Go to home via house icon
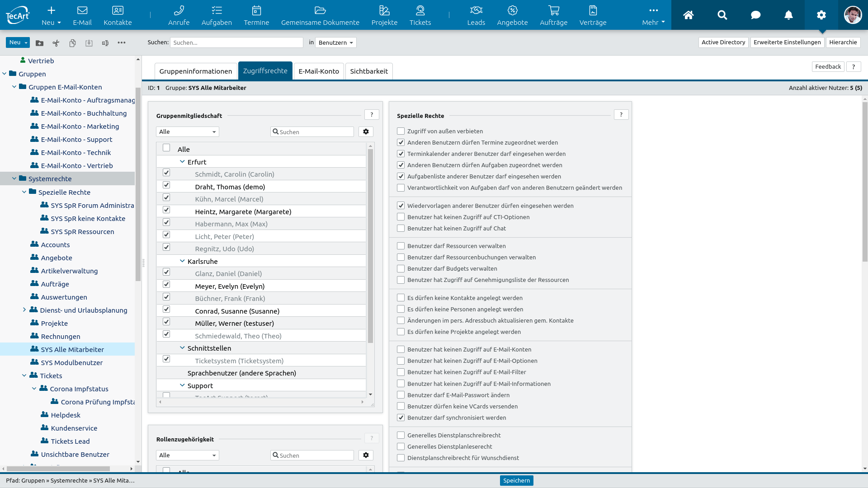 (x=688, y=15)
